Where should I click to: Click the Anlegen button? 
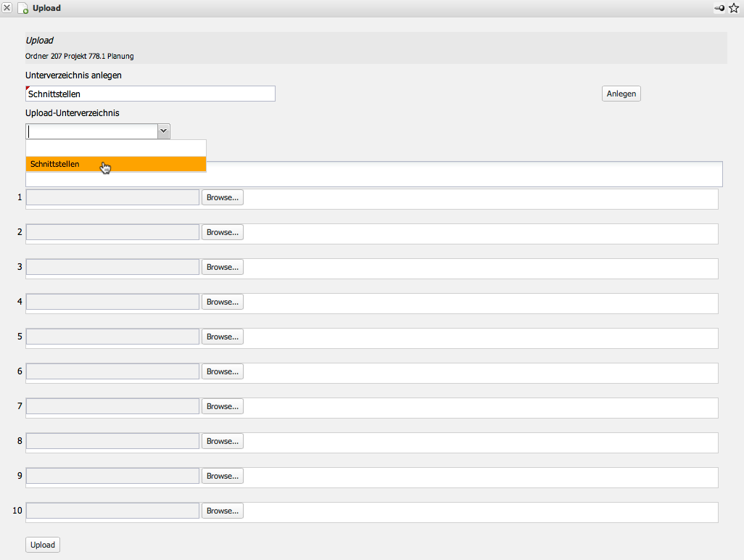(621, 94)
